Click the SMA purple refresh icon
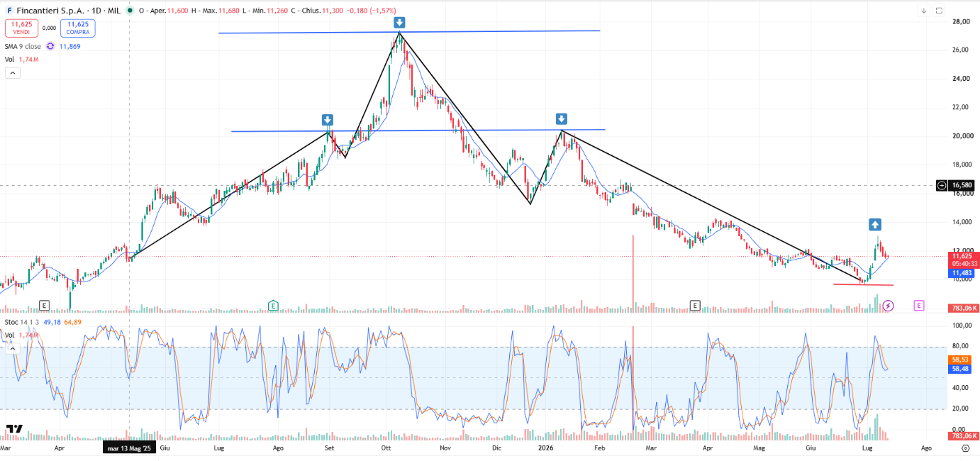980x461 pixels. pos(50,46)
